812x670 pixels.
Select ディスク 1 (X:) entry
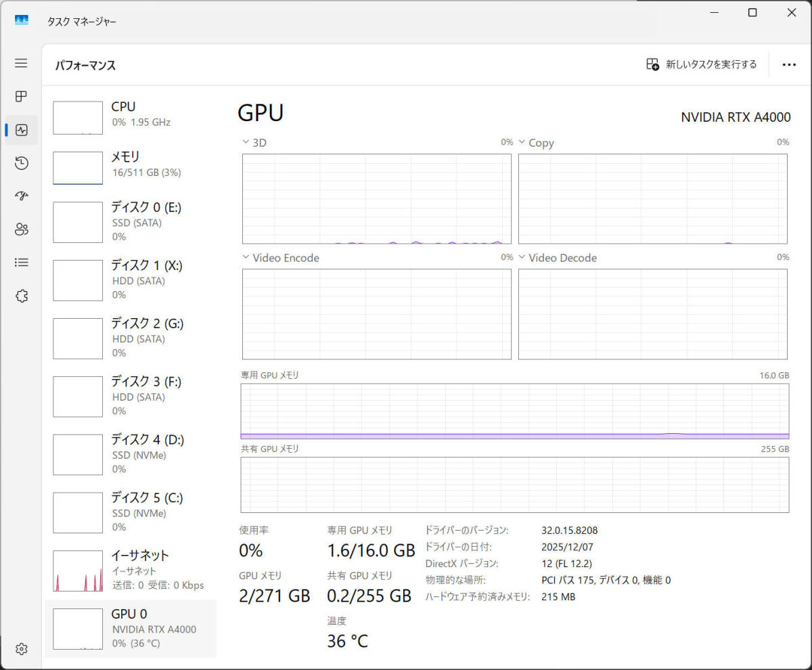[131, 280]
